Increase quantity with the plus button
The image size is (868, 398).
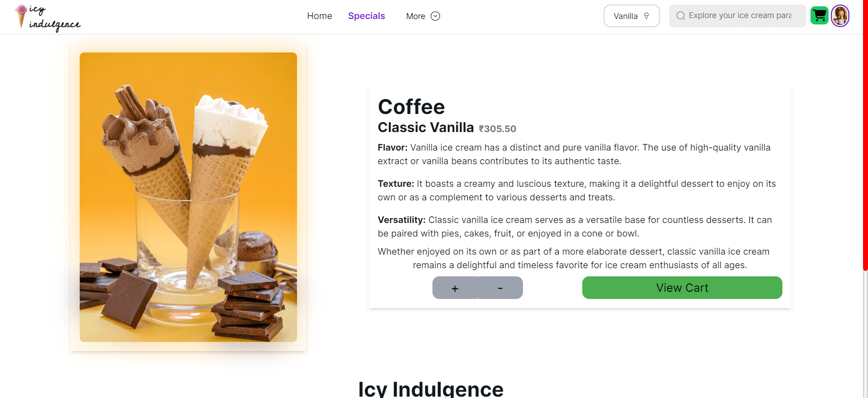tap(455, 288)
